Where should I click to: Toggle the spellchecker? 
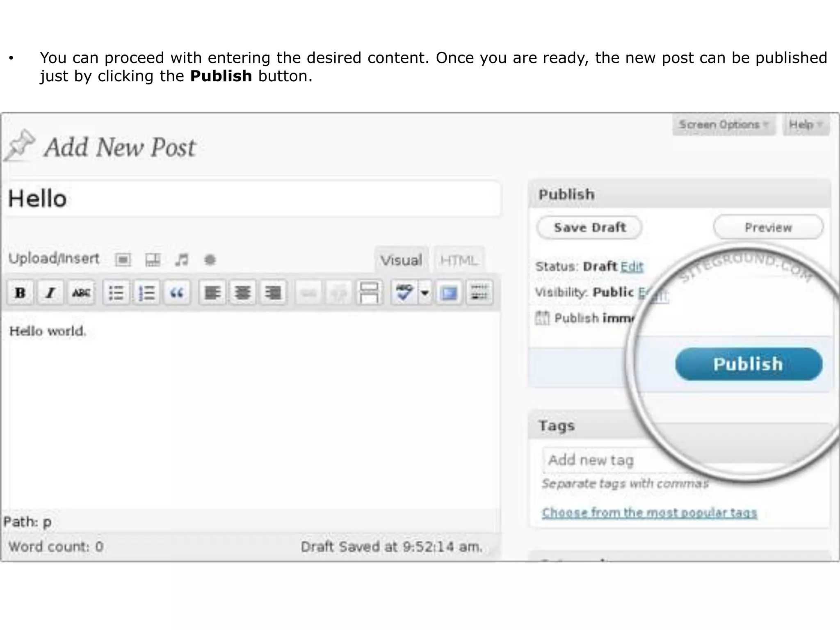coord(404,292)
